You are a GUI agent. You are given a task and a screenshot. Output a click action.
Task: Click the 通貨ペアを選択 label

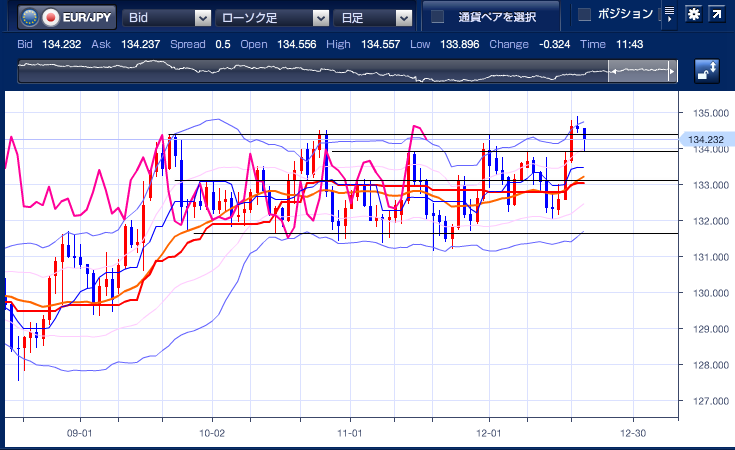click(497, 17)
